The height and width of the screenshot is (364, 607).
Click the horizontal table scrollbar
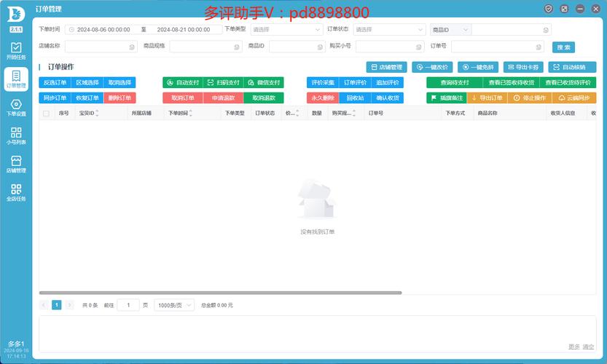pos(220,293)
